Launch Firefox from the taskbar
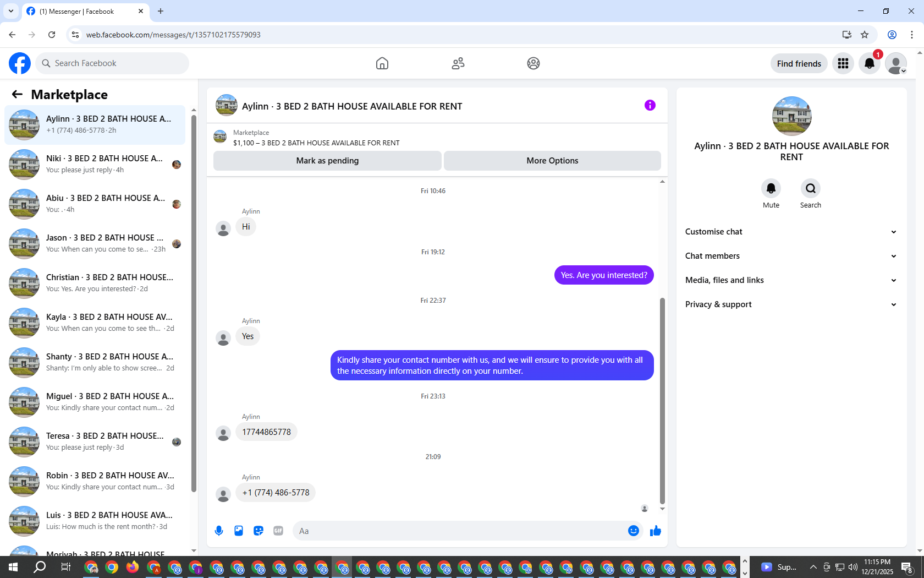 point(133,567)
